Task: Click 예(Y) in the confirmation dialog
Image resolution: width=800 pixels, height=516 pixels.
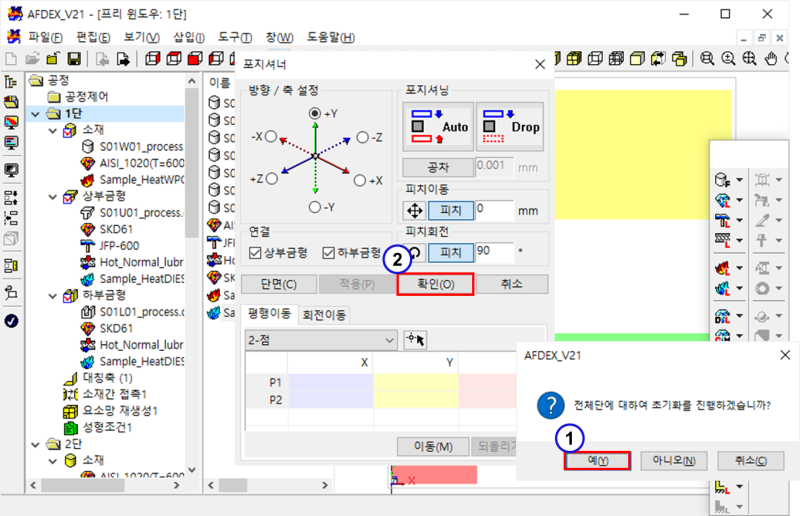Action: pyautogui.click(x=596, y=461)
